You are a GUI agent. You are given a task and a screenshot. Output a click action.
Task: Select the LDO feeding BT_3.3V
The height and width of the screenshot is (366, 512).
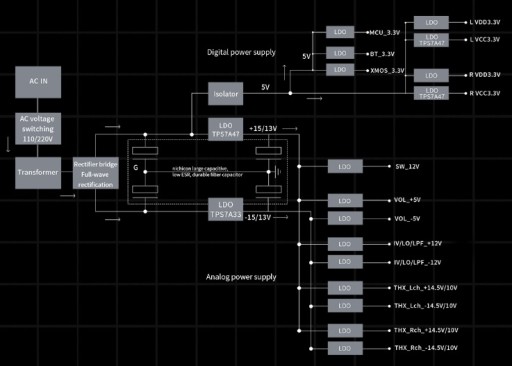click(340, 53)
